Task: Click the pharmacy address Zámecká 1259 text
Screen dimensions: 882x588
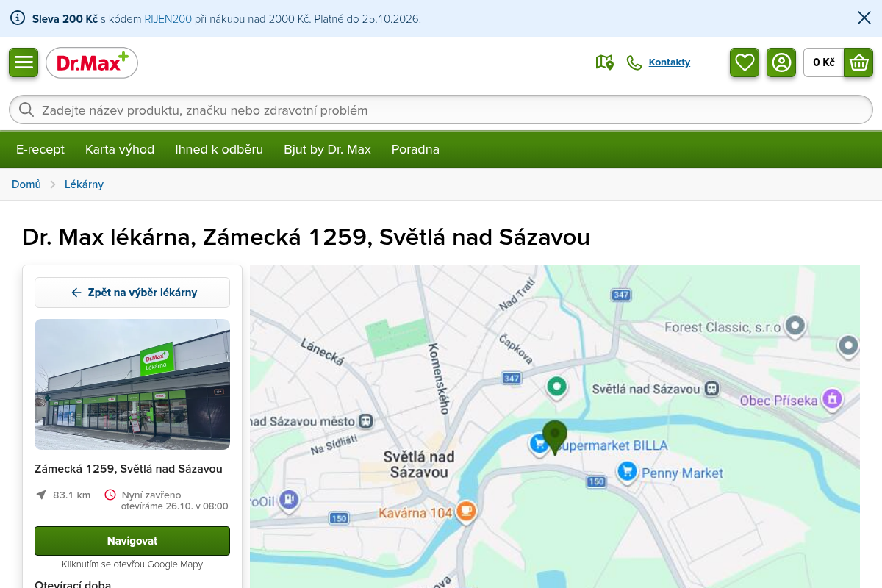Action: tap(129, 469)
